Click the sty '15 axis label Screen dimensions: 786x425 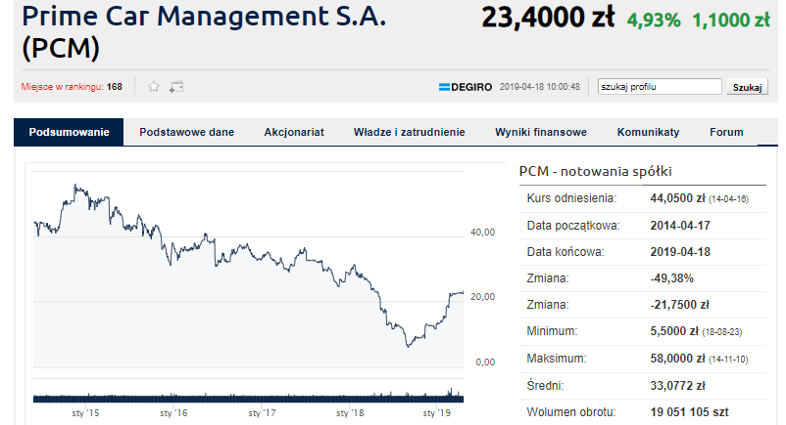click(85, 413)
